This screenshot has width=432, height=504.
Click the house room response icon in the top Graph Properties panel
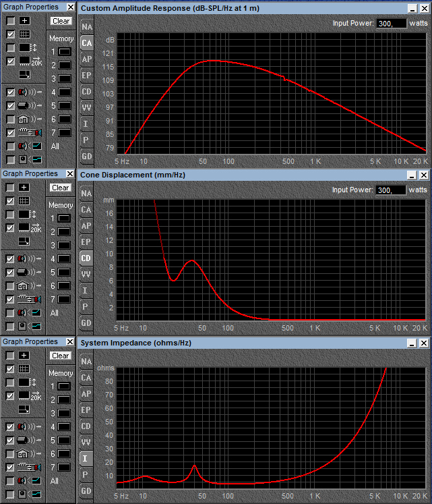(x=30, y=119)
